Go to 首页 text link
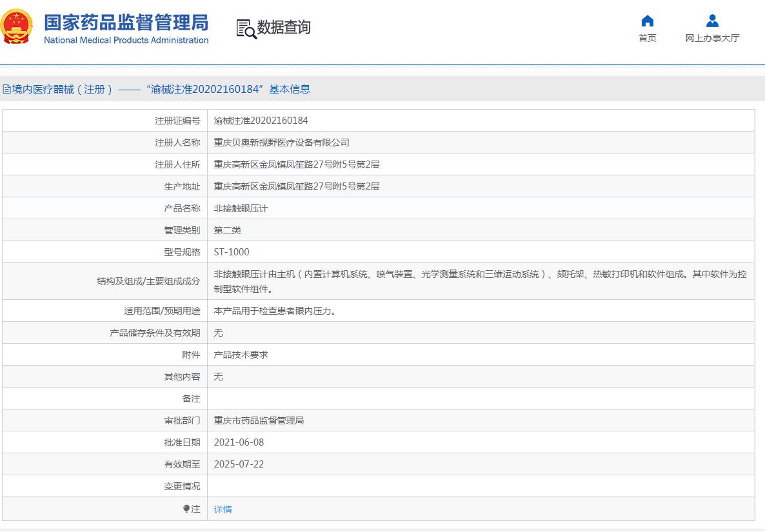 648,38
